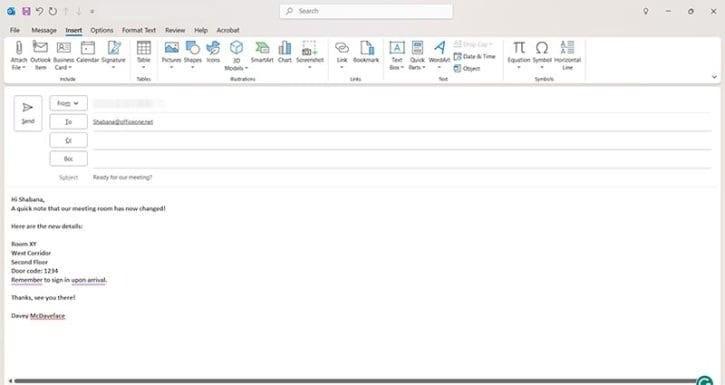
Task: Insert an Equation
Action: 518,55
